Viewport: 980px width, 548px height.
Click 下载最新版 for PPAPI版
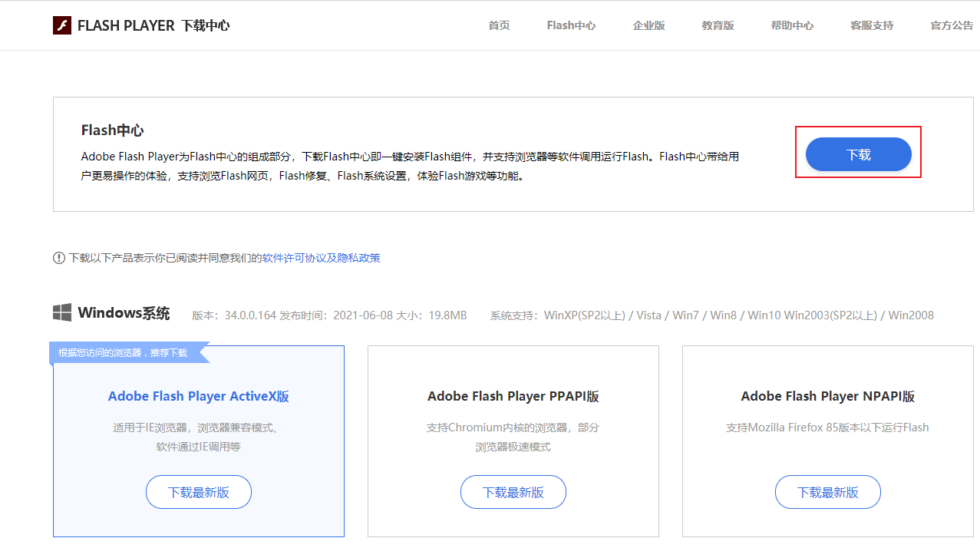[x=513, y=492]
